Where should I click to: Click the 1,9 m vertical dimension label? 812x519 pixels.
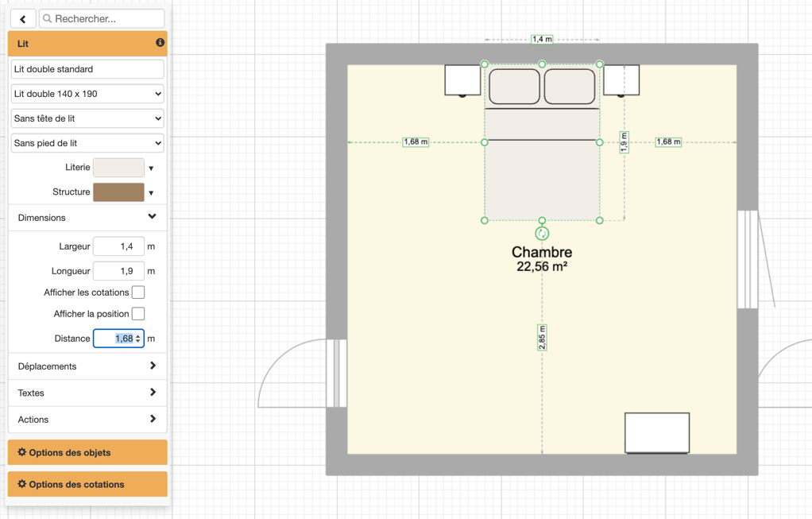624,142
